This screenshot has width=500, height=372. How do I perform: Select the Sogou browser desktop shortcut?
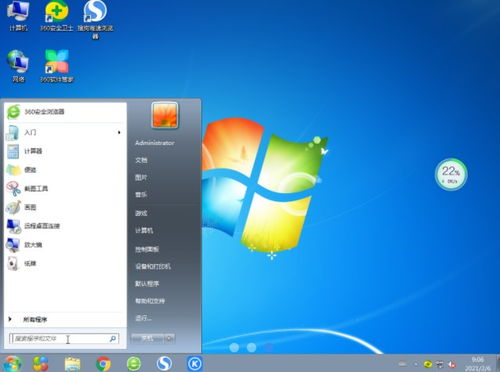pos(95,20)
